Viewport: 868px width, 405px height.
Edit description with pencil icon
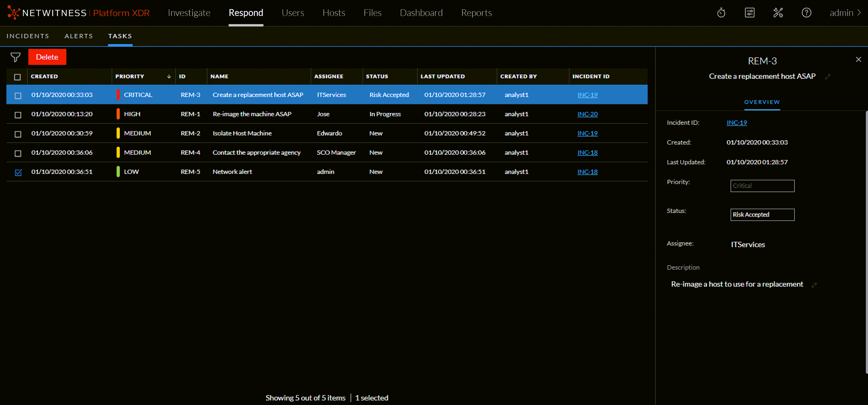814,285
